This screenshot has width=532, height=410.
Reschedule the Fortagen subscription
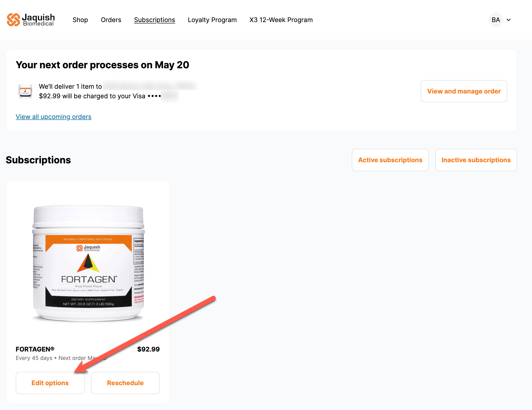pos(125,382)
